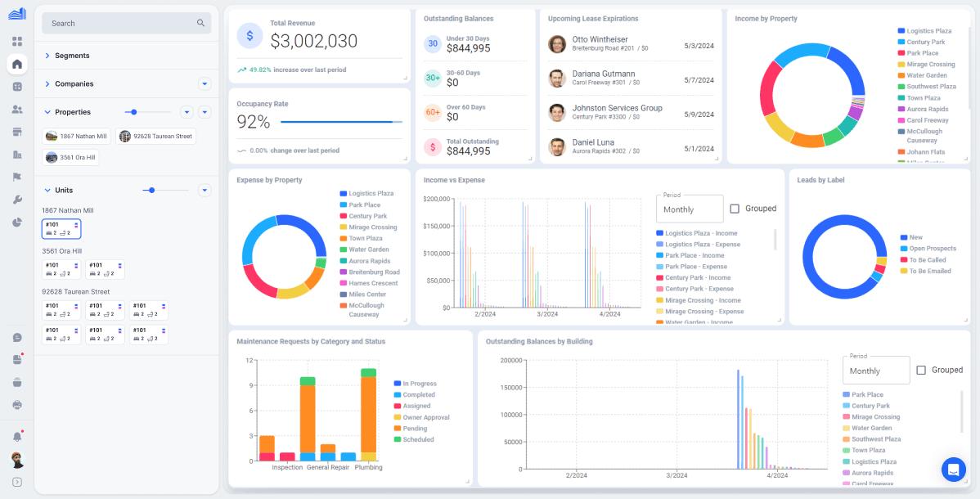This screenshot has height=499, width=980.
Task: Click the flag icon in left sidebar
Action: [17, 177]
